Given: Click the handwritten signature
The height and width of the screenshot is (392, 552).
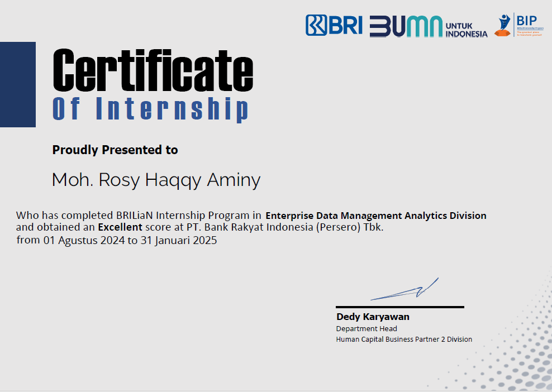Looking at the screenshot, I should click(405, 289).
